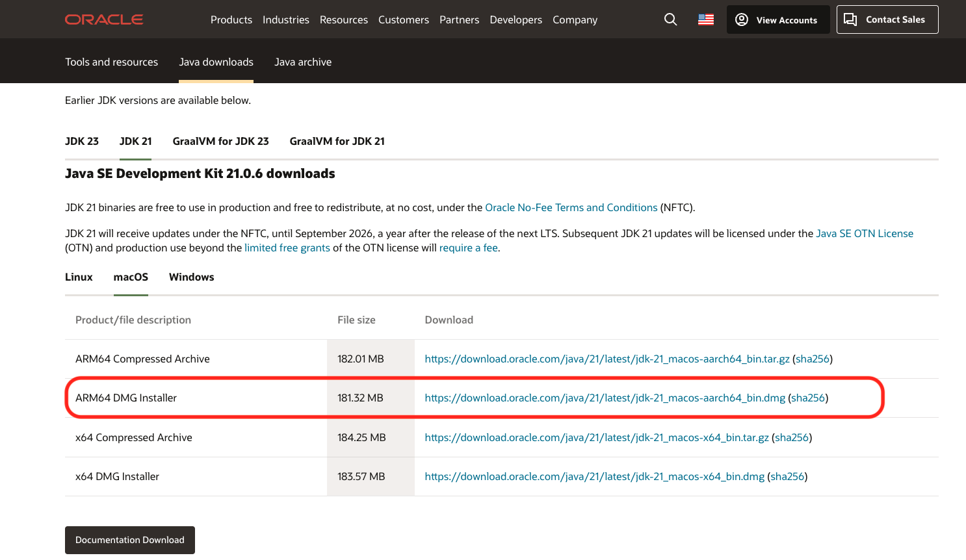The image size is (966, 560).
Task: Open the Industries menu
Action: (x=286, y=19)
